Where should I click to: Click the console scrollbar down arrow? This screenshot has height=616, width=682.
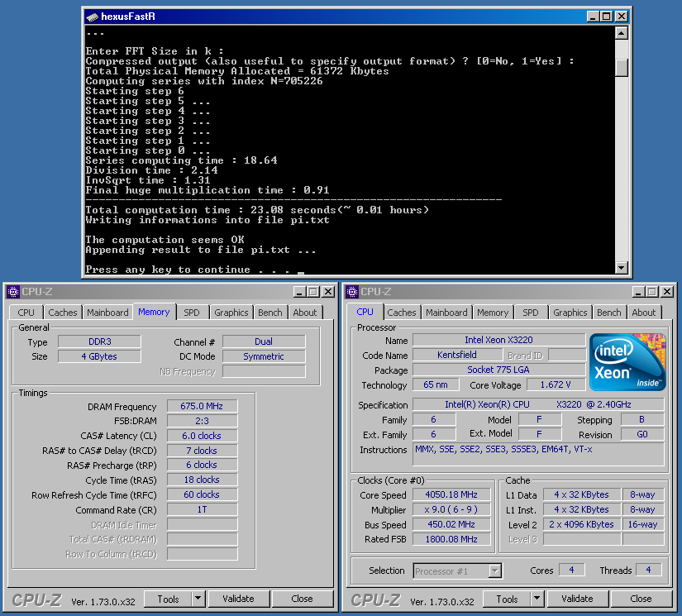(x=622, y=268)
